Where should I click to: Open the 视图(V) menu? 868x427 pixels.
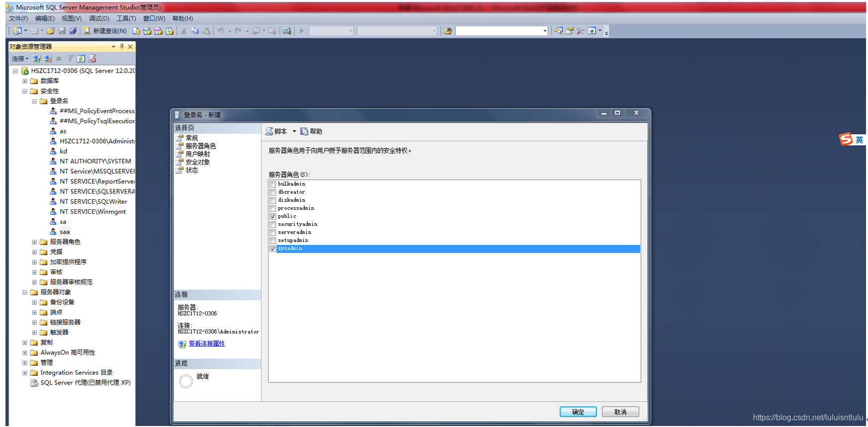click(x=72, y=18)
